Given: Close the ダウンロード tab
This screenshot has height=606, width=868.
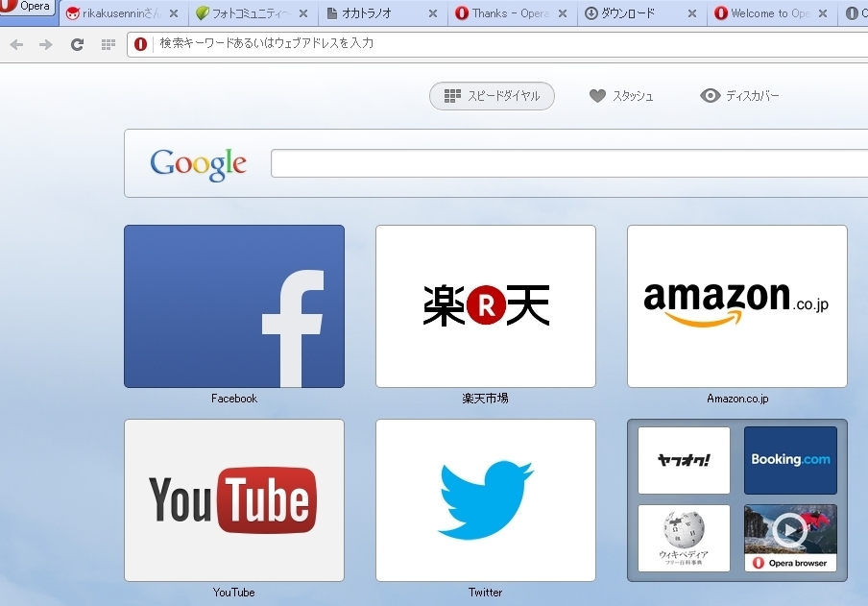Looking at the screenshot, I should [x=692, y=13].
